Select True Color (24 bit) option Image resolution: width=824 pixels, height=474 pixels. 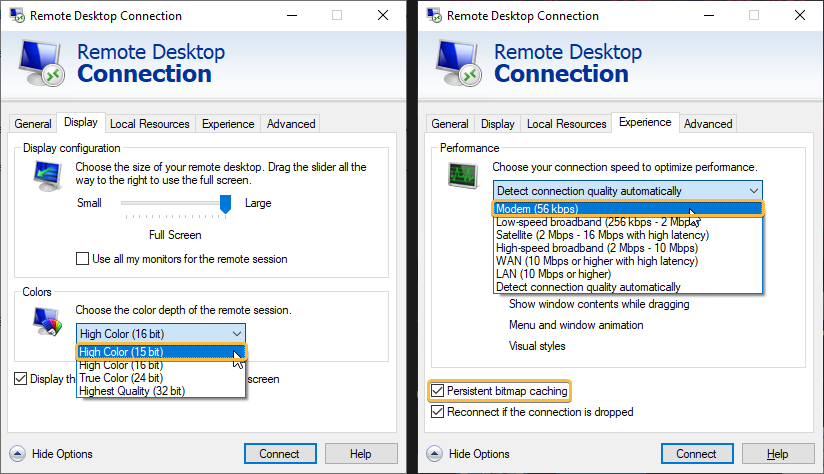(x=161, y=378)
